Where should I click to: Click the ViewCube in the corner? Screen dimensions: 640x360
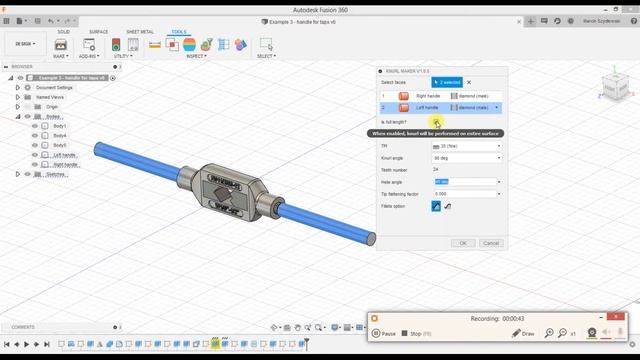(x=615, y=86)
